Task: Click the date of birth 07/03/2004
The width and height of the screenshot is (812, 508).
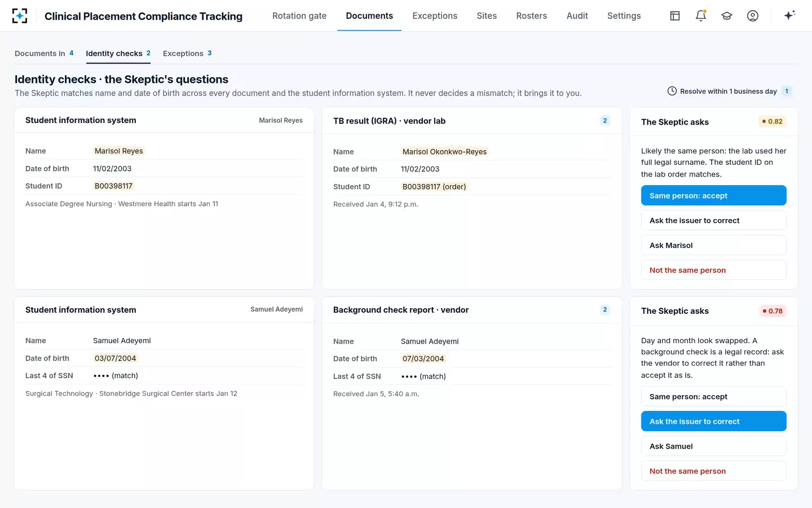Action: [423, 358]
